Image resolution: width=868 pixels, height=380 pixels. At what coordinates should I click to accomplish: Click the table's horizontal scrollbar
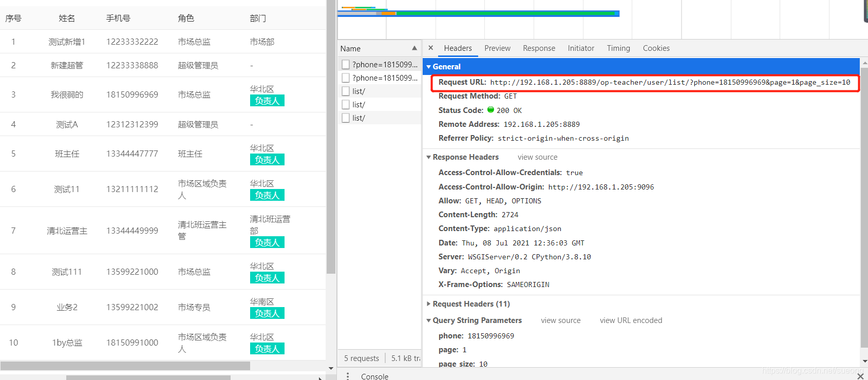click(x=125, y=366)
